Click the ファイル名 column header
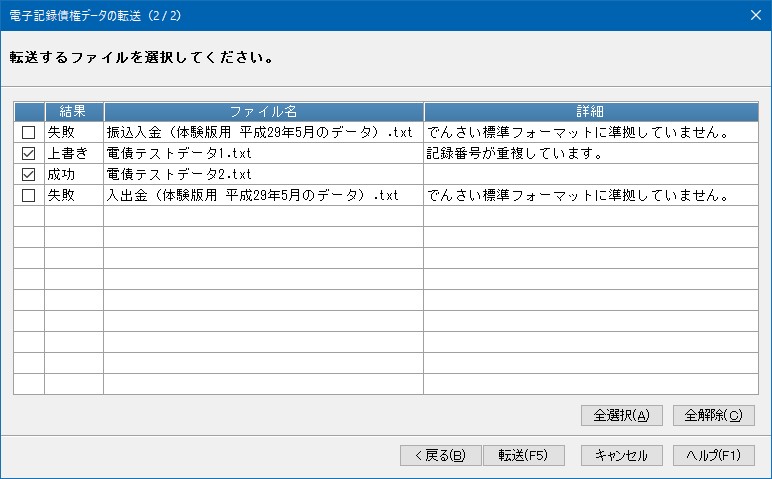Image resolution: width=772 pixels, height=479 pixels. click(263, 111)
